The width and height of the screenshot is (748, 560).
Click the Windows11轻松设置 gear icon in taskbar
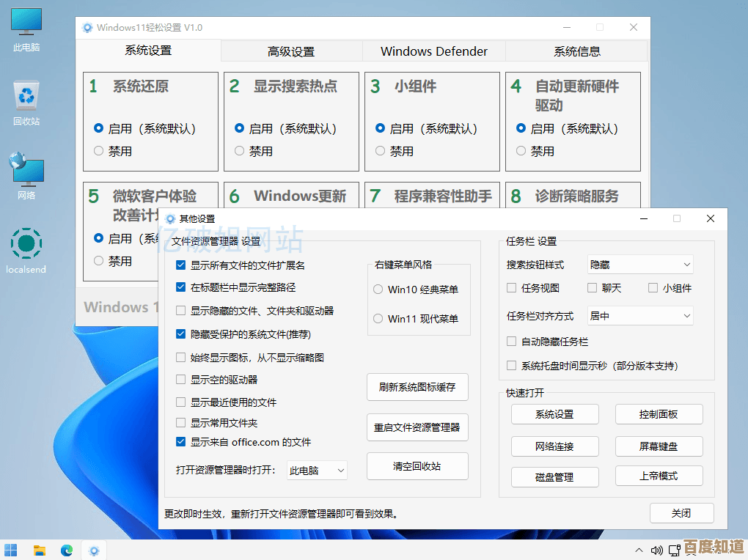click(x=94, y=550)
